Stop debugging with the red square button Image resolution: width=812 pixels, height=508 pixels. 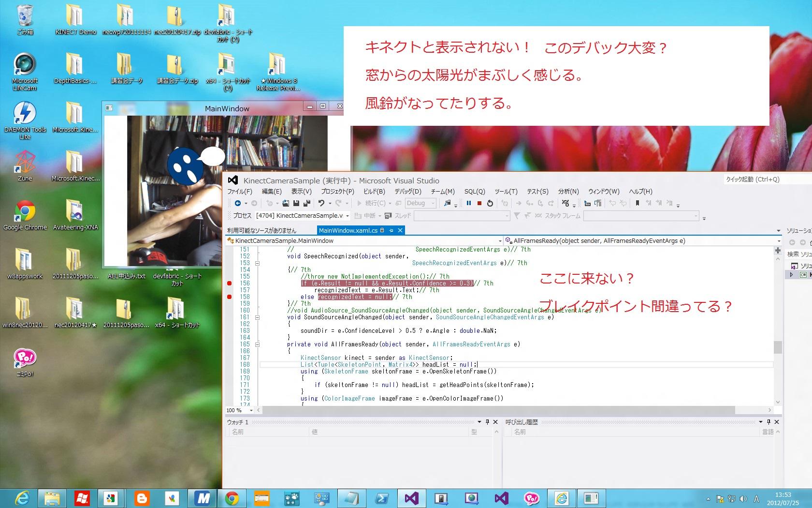point(479,203)
